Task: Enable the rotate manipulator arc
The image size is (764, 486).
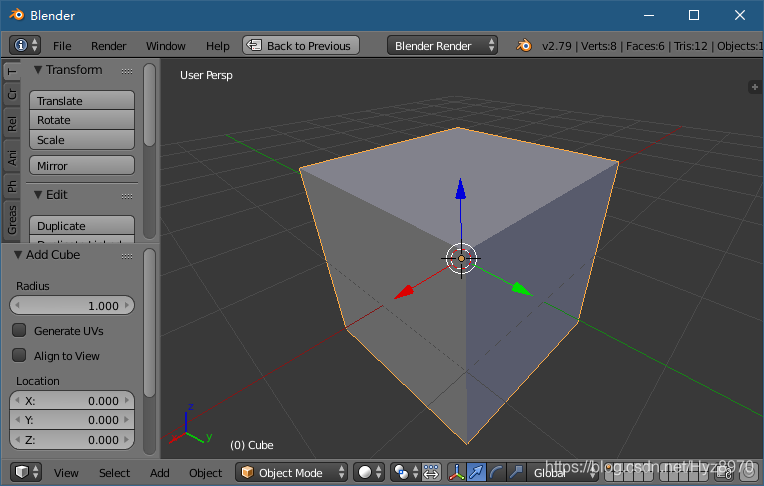Action: pos(496,472)
